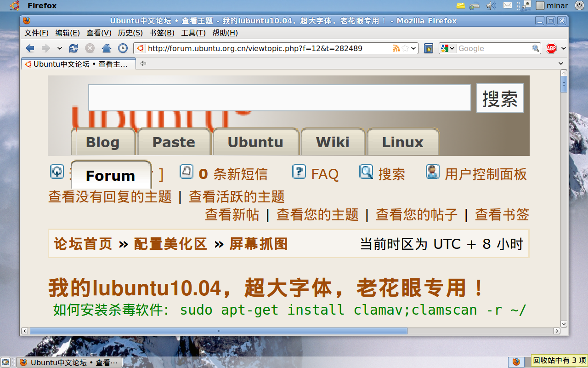Open the 搜索 link beside magnifier icon
Image resolution: width=588 pixels, height=368 pixels.
[392, 174]
